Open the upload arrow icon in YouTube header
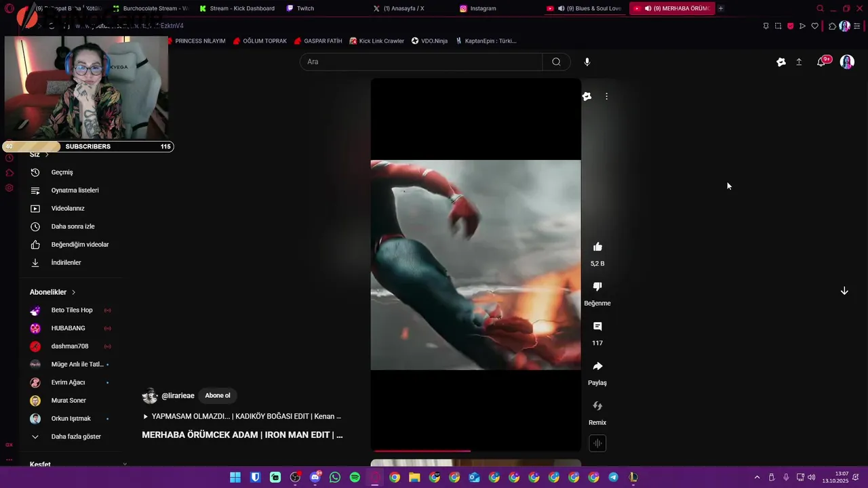This screenshot has width=868, height=488. pyautogui.click(x=799, y=62)
